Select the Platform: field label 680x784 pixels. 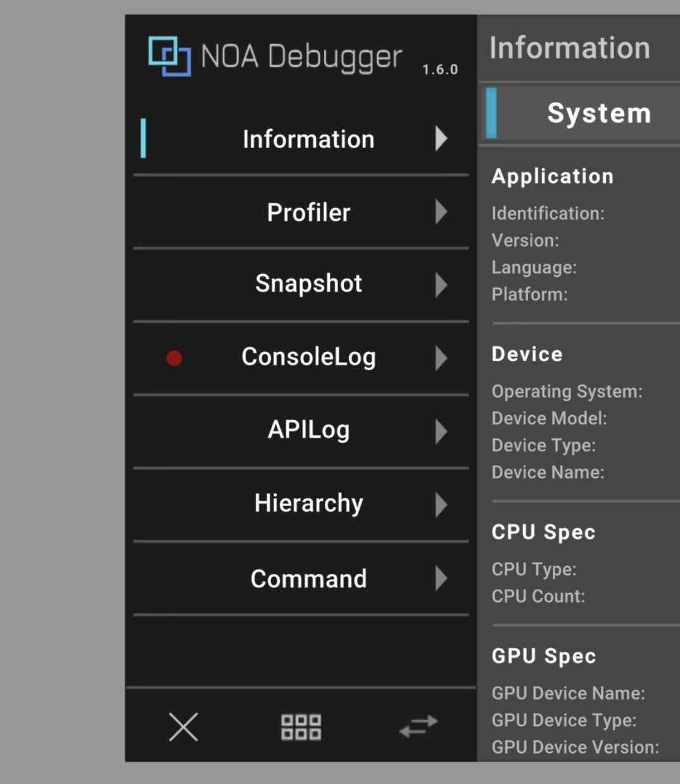tap(529, 294)
